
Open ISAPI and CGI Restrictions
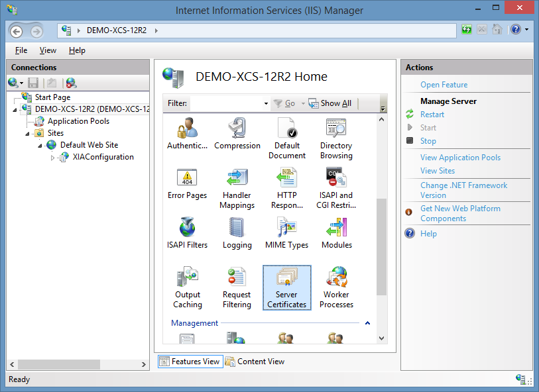pyautogui.click(x=336, y=189)
